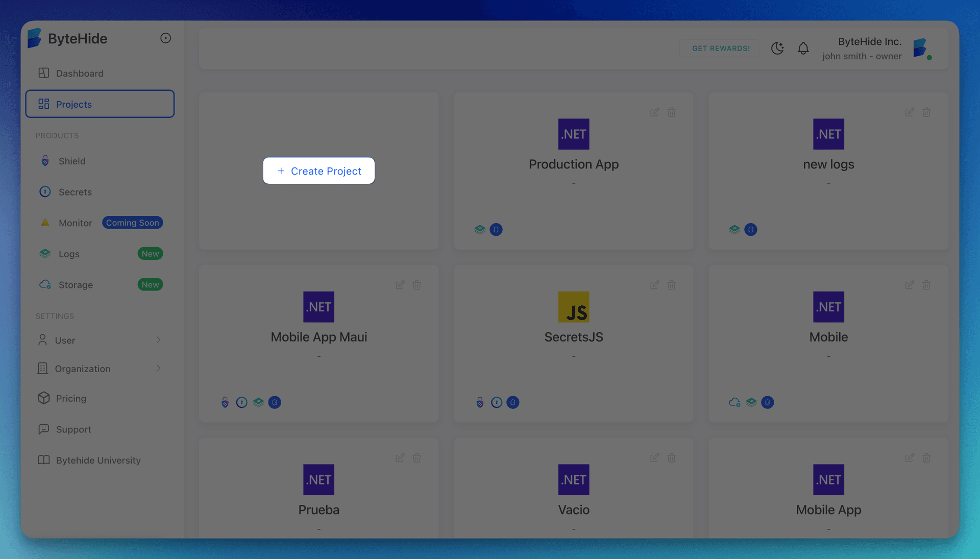Click the Logs icon on Mobile card
The image size is (980, 559).
[751, 402]
